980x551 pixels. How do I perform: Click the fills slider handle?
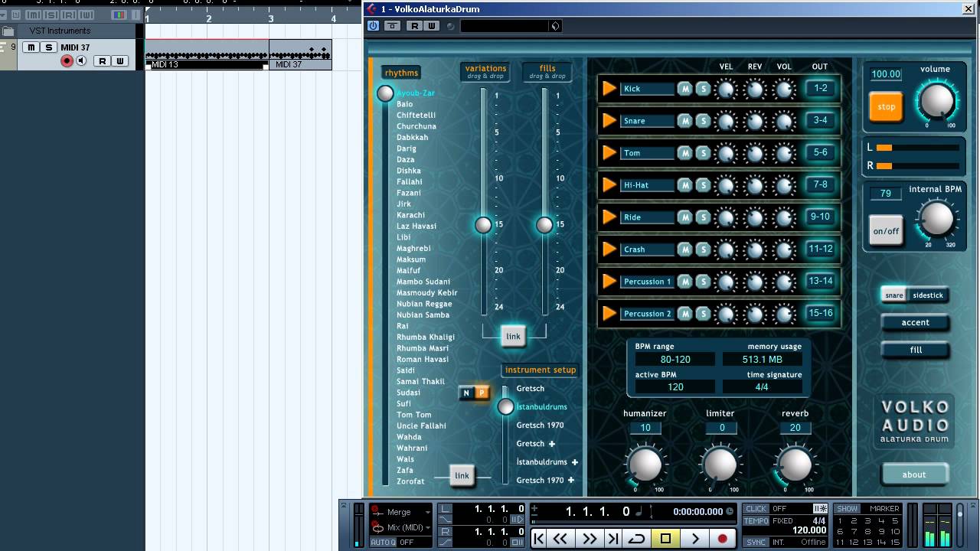(544, 225)
